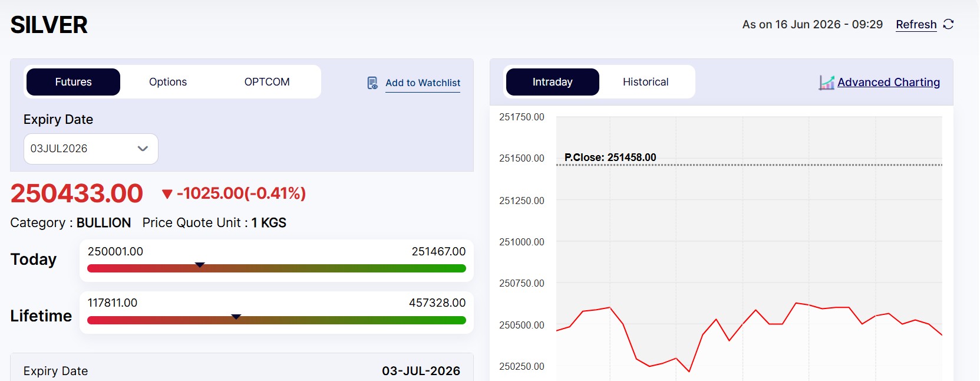This screenshot has width=980, height=381.
Task: Open the Expiry Date dropdown 03JUL2026
Action: [91, 149]
